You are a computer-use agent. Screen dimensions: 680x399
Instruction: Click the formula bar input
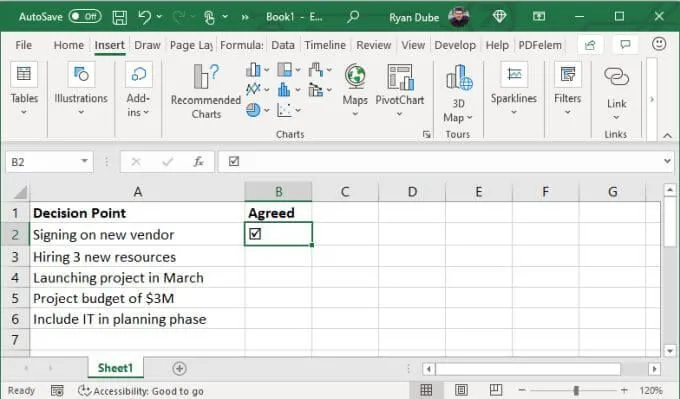click(x=440, y=162)
